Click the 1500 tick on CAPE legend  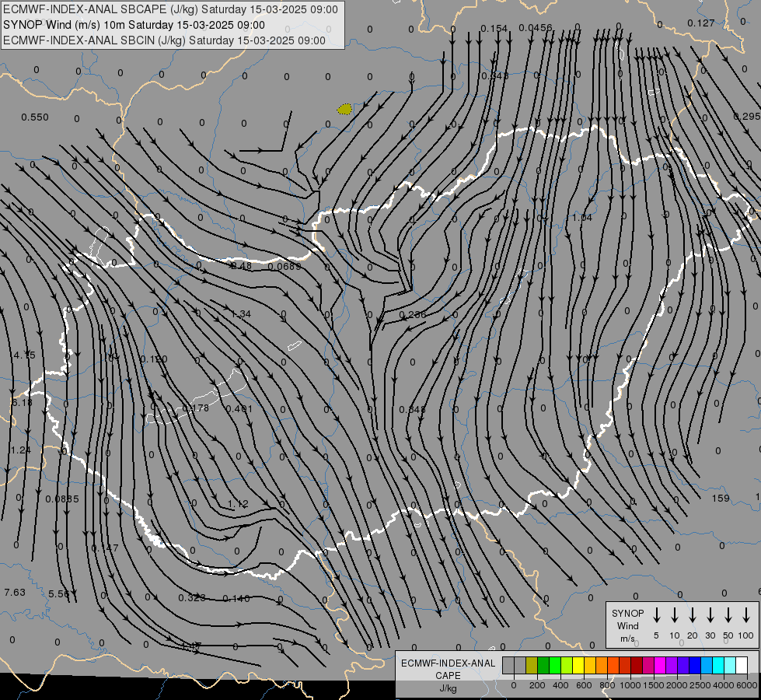click(654, 685)
